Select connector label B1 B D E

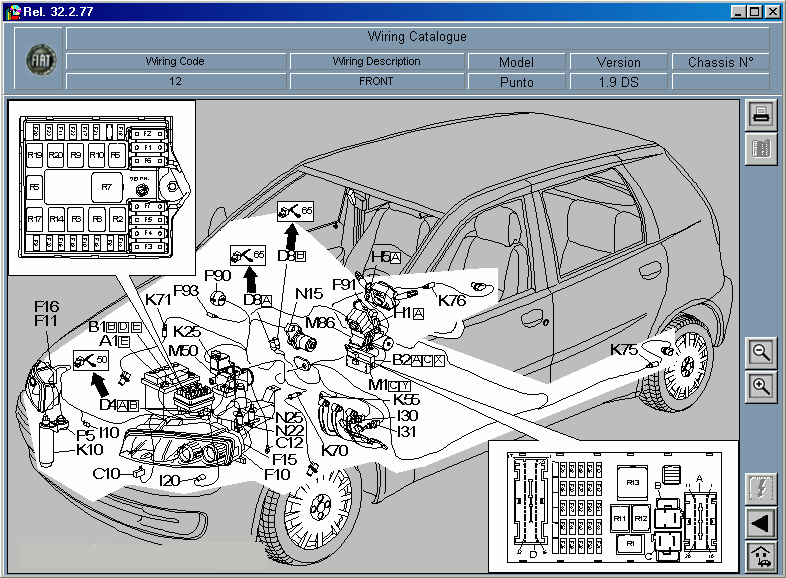[x=115, y=327]
